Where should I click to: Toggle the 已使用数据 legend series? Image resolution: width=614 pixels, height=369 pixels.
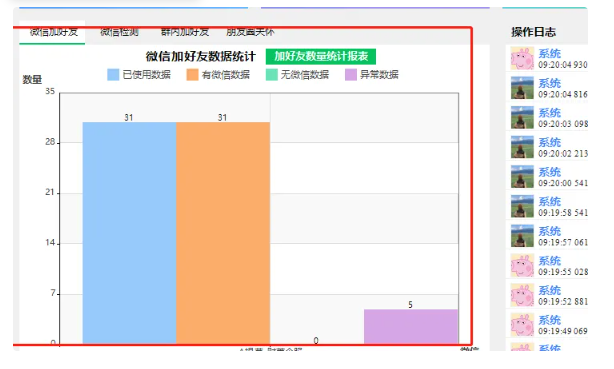[x=139, y=74]
